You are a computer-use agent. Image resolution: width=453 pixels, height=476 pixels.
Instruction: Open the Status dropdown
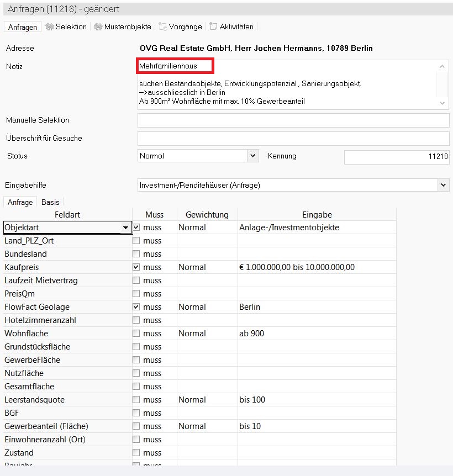coord(253,156)
